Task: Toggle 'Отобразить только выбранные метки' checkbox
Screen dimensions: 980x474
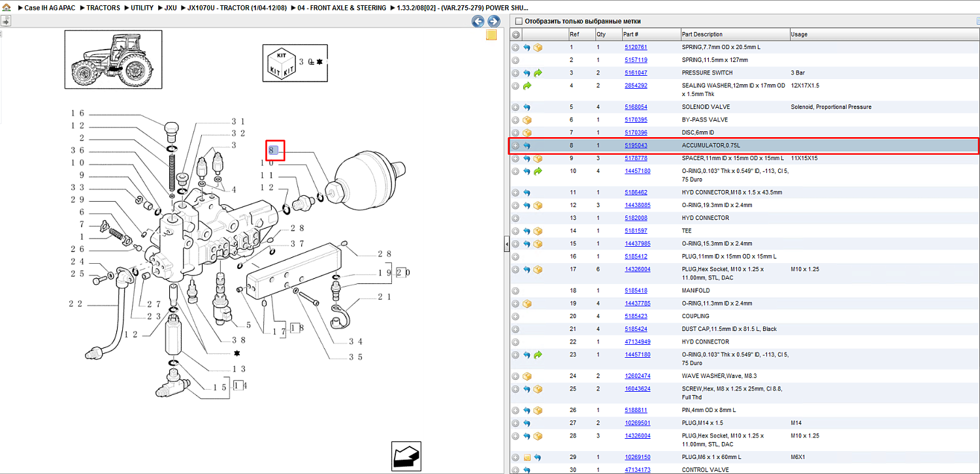Action: [x=519, y=21]
